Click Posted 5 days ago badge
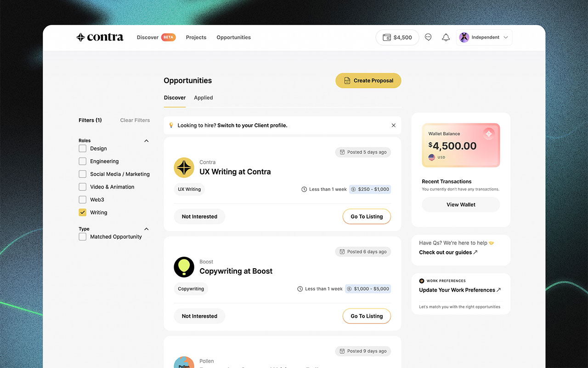Image resolution: width=588 pixels, height=368 pixels. coord(363,152)
